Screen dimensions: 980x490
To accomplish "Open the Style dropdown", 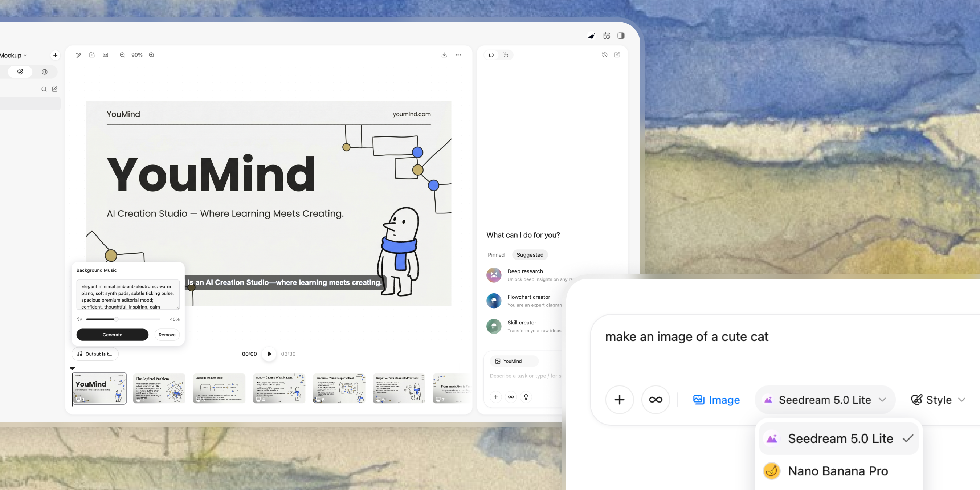I will (938, 400).
